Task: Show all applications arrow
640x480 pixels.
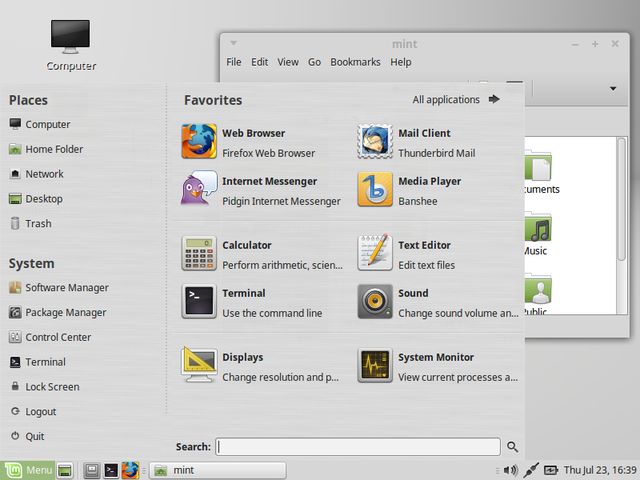Action: tap(494, 99)
